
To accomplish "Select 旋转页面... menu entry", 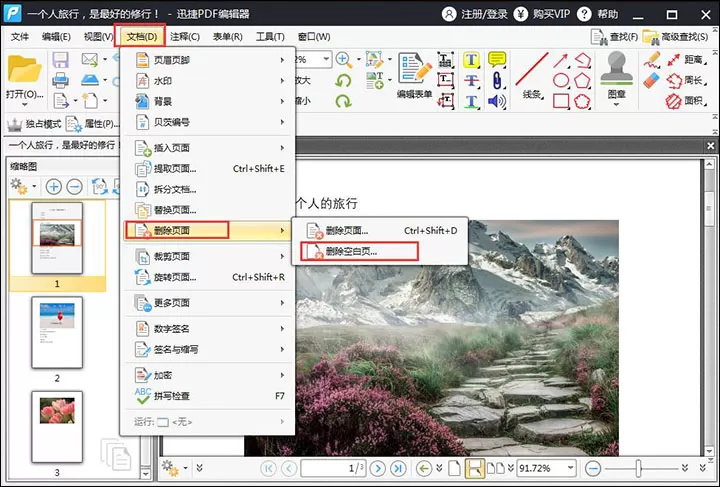I will point(209,277).
